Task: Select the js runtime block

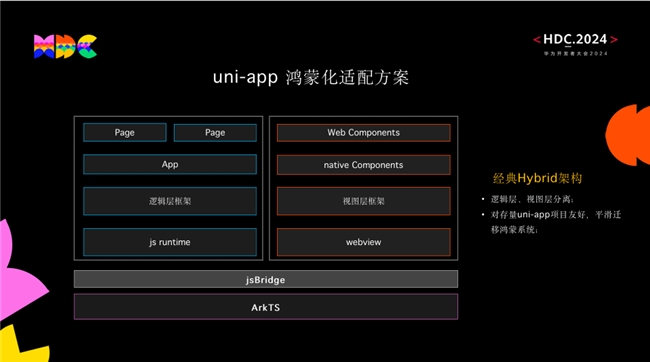Action: pyautogui.click(x=170, y=242)
